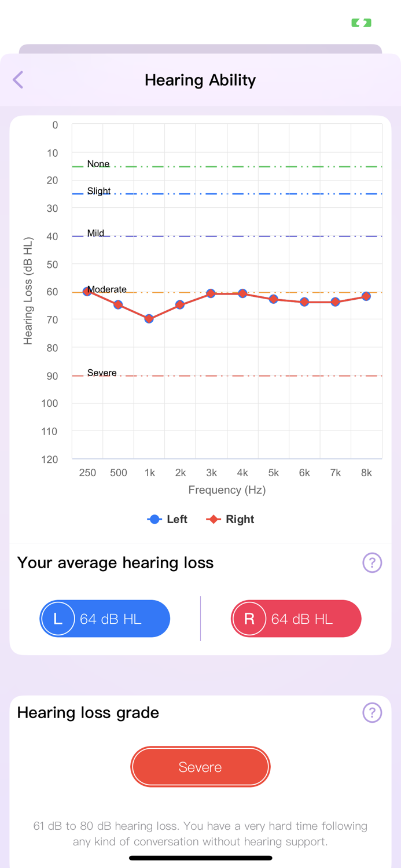Select the red Right legend diamond
Screen dimensions: 401x868
click(215, 519)
